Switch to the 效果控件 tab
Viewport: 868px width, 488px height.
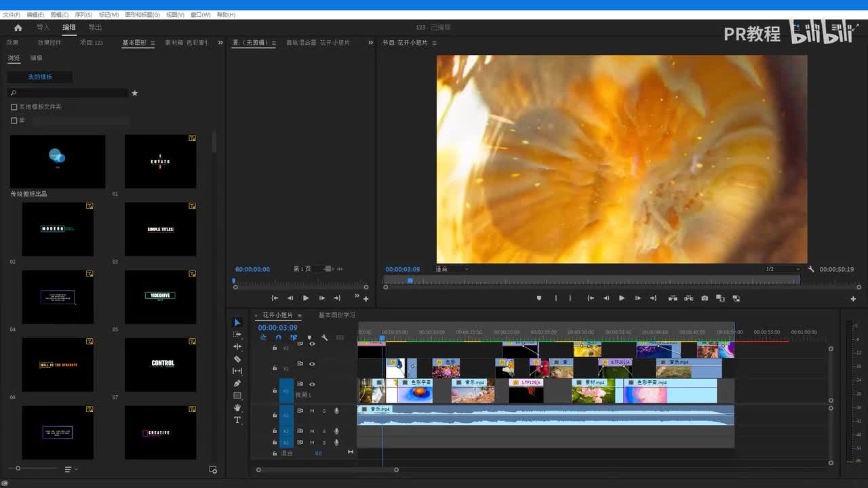point(50,43)
